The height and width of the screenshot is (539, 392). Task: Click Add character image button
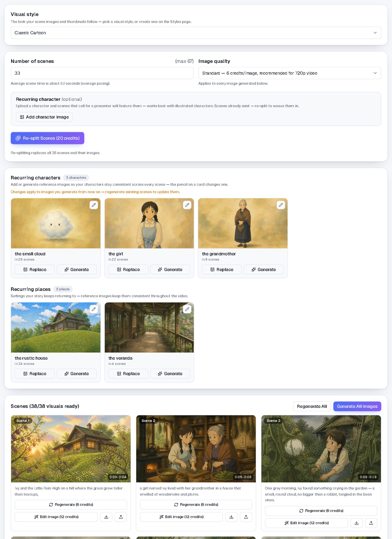[44, 117]
